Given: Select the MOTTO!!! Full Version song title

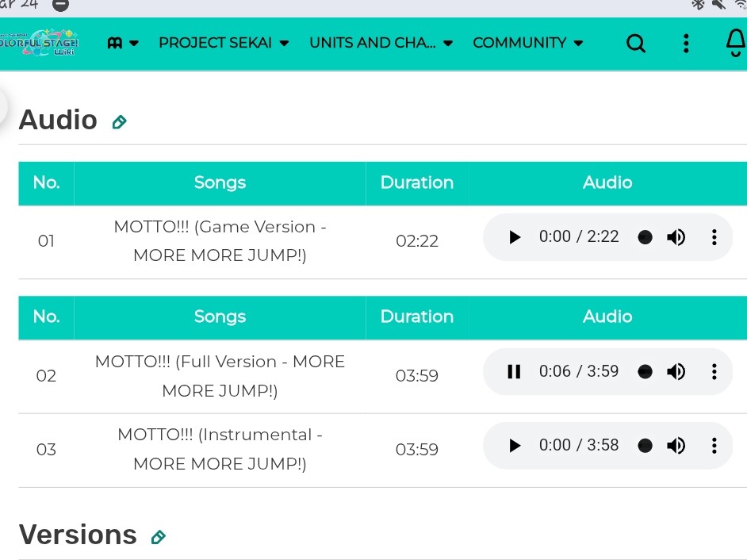Looking at the screenshot, I should (220, 376).
